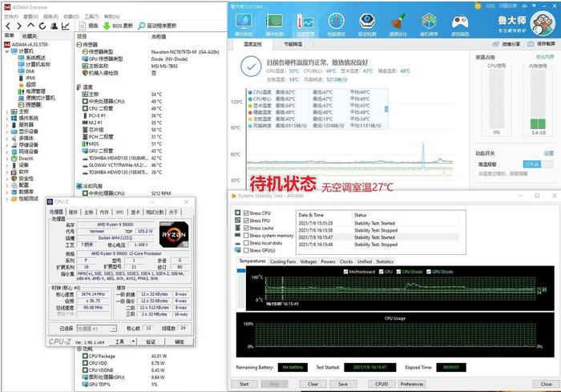561x392 pixels.
Task: Toggle GPU Diode graph legend checkbox
Action: 429,272
